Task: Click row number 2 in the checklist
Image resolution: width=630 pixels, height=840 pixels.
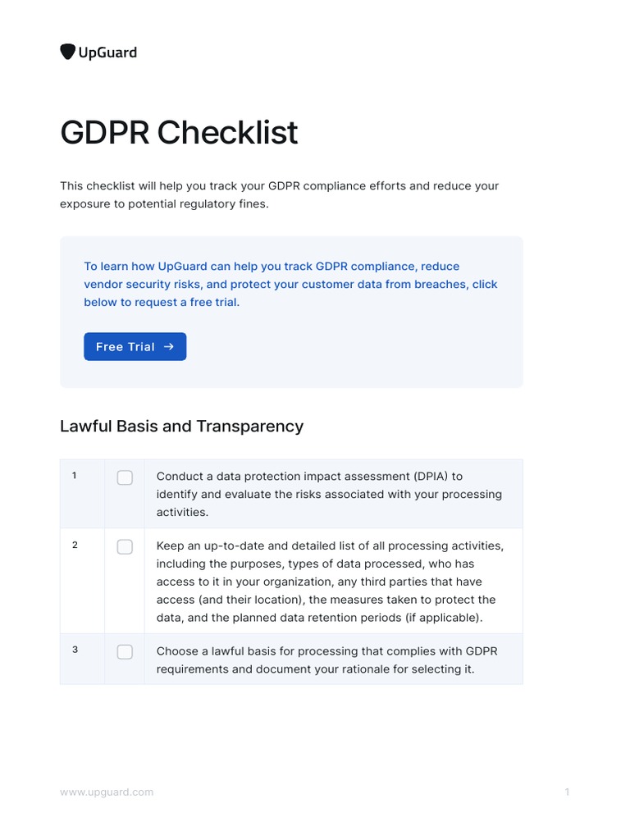Action: tap(75, 546)
